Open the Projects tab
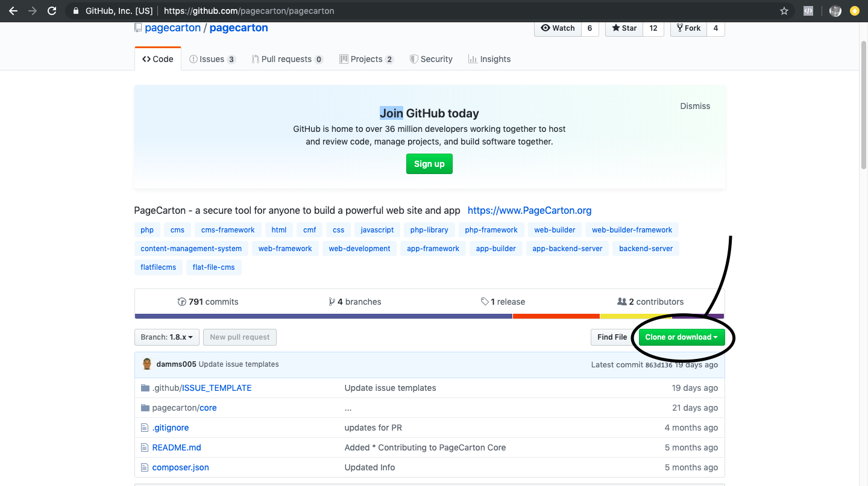This screenshot has width=868, height=486. click(x=366, y=59)
